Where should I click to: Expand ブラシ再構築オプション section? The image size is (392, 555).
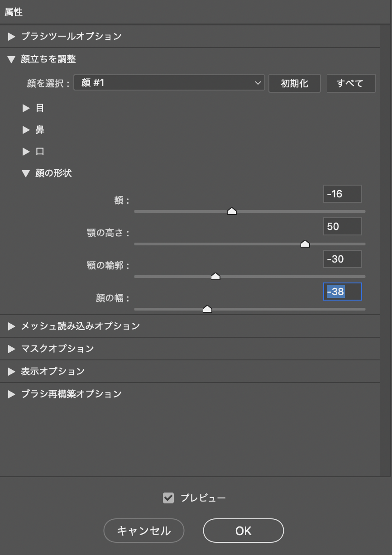pos(12,394)
